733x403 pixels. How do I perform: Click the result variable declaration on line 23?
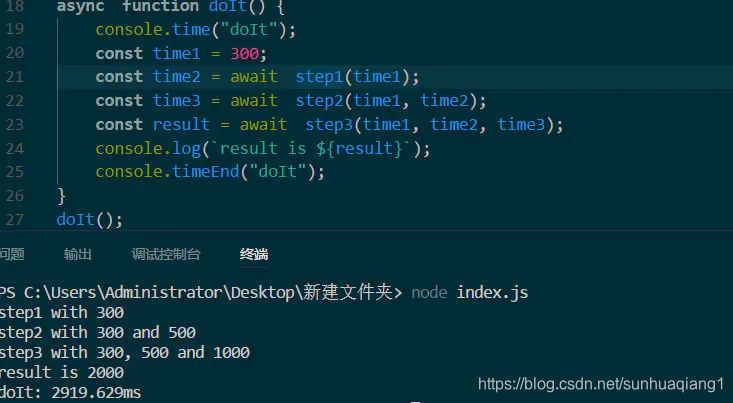[181, 124]
